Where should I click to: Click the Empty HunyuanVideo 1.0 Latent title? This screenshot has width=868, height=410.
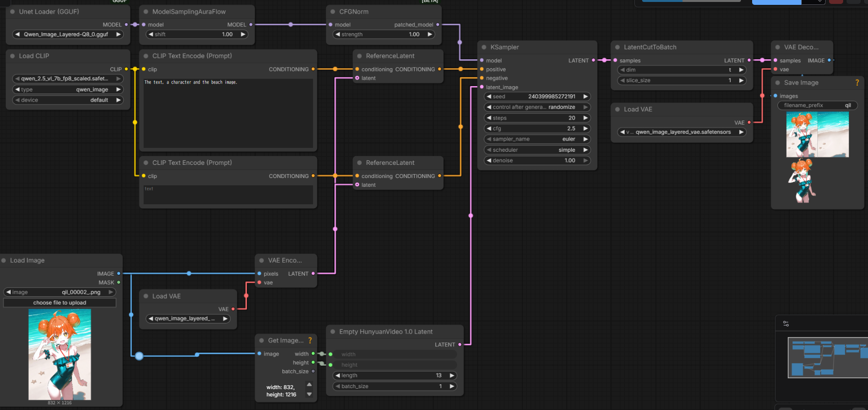(x=386, y=332)
